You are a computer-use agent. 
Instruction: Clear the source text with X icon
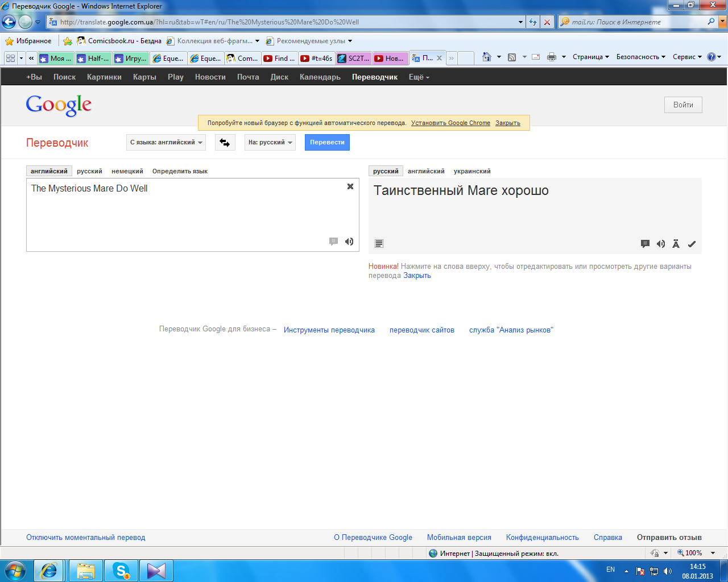pyautogui.click(x=350, y=186)
